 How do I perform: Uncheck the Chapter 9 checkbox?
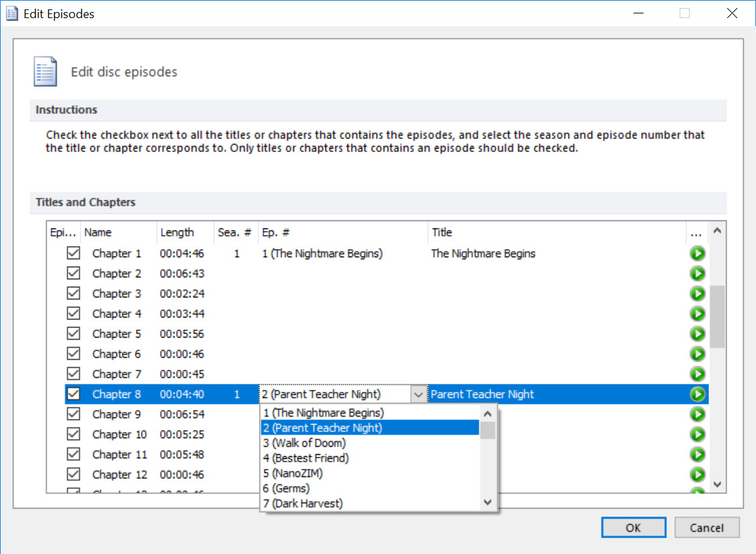[73, 414]
